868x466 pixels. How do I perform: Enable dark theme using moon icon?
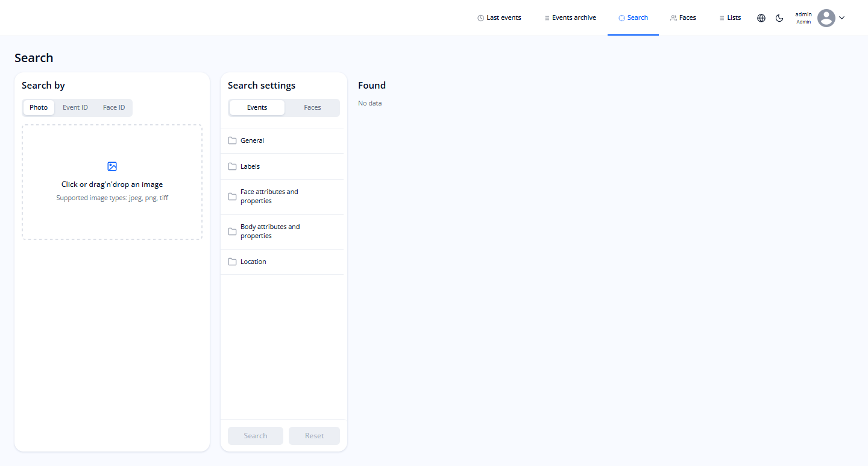click(779, 18)
